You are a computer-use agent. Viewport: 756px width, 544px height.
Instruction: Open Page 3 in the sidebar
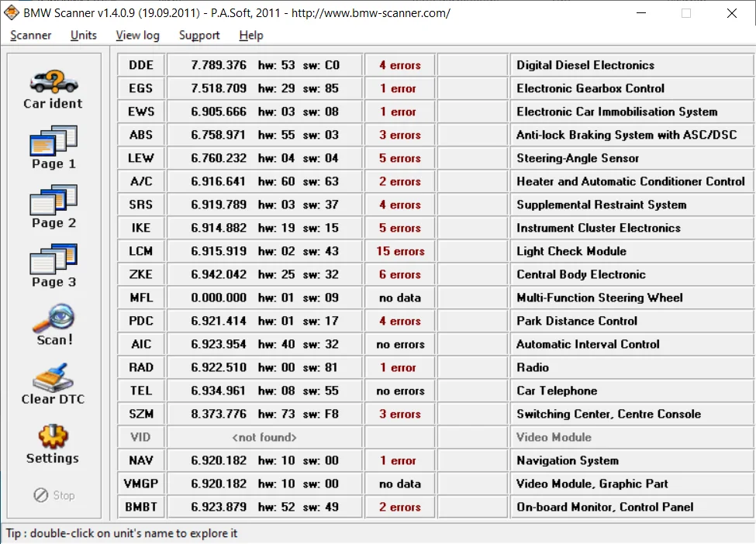54,266
